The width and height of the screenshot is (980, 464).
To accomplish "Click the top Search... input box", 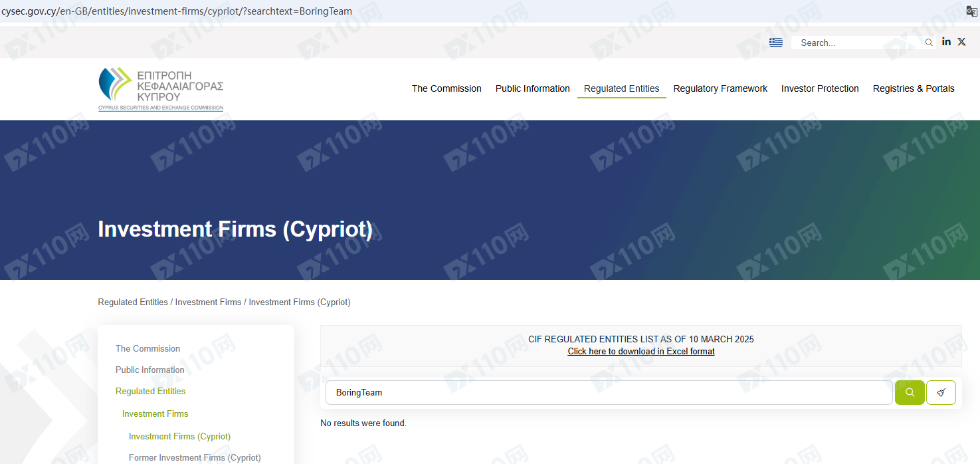I will point(857,43).
